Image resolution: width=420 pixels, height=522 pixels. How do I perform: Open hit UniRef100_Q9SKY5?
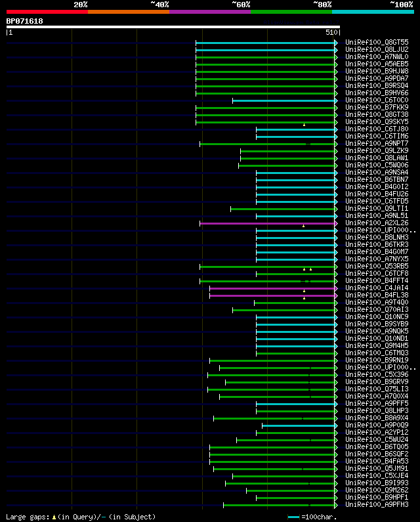click(x=377, y=122)
